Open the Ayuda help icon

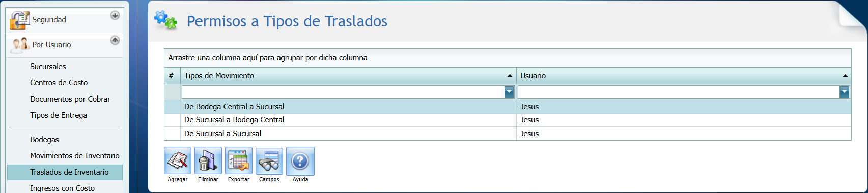[300, 161]
